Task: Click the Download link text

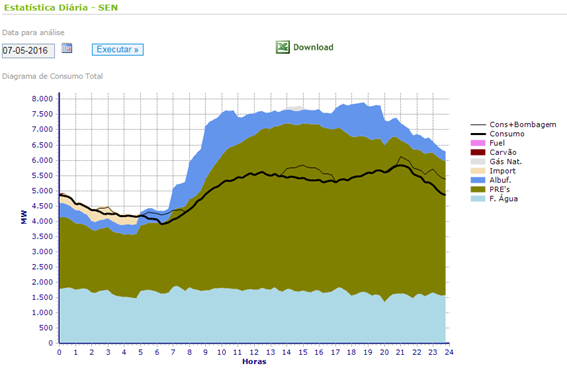Action: pos(313,47)
